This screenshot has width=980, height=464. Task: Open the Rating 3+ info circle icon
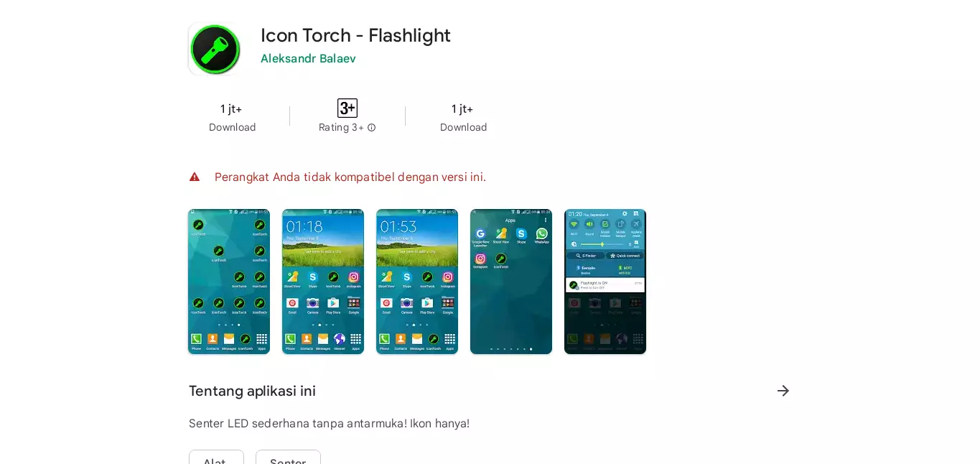pos(372,128)
